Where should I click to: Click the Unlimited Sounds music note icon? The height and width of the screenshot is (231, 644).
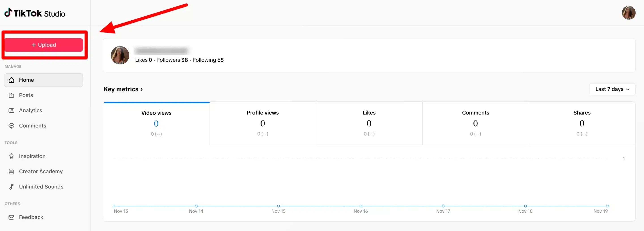click(11, 187)
